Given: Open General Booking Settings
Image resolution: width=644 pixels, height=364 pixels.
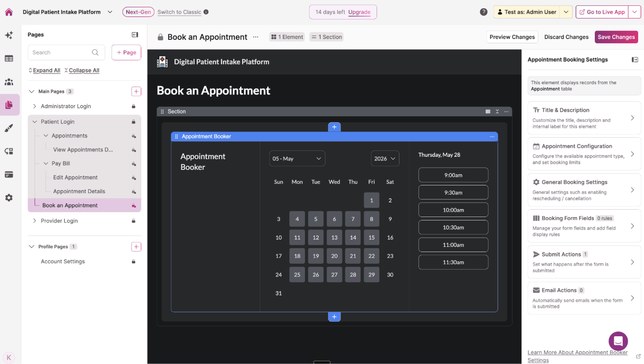Looking at the screenshot, I should pyautogui.click(x=584, y=190).
